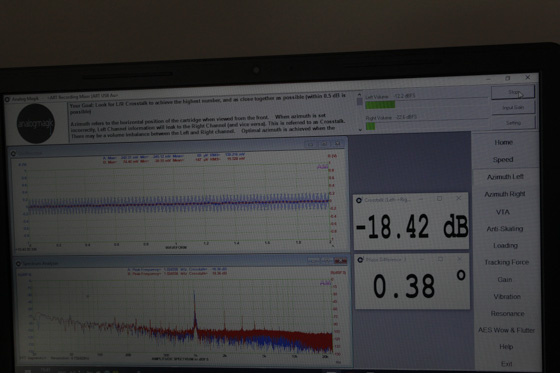Click the Oscilloscope window title icon

[x=13, y=153]
